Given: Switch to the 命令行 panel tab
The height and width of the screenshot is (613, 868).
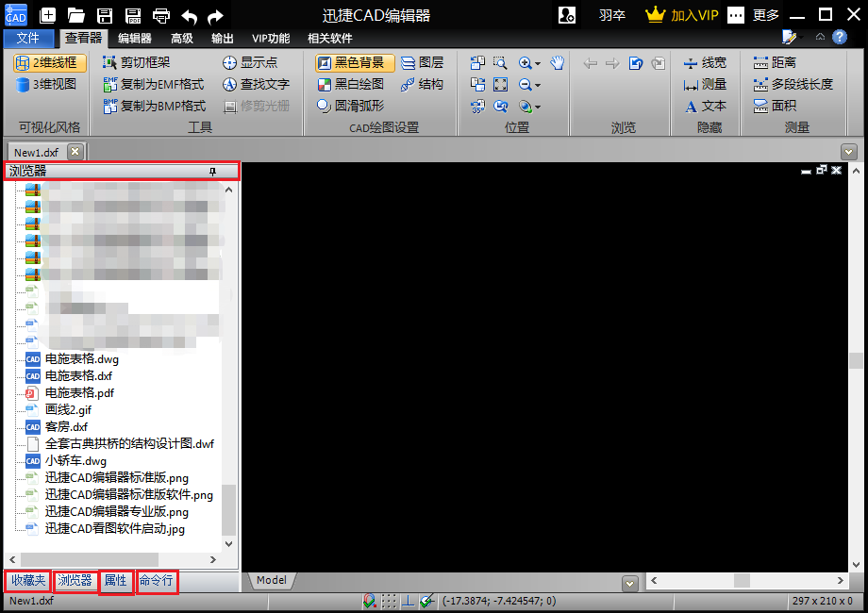Looking at the screenshot, I should [156, 580].
